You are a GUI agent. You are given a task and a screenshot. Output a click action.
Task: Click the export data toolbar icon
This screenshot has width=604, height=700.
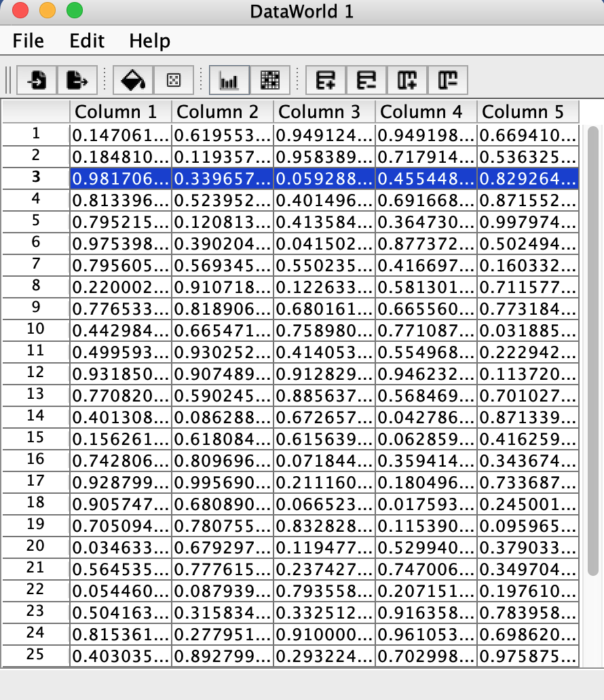77,80
